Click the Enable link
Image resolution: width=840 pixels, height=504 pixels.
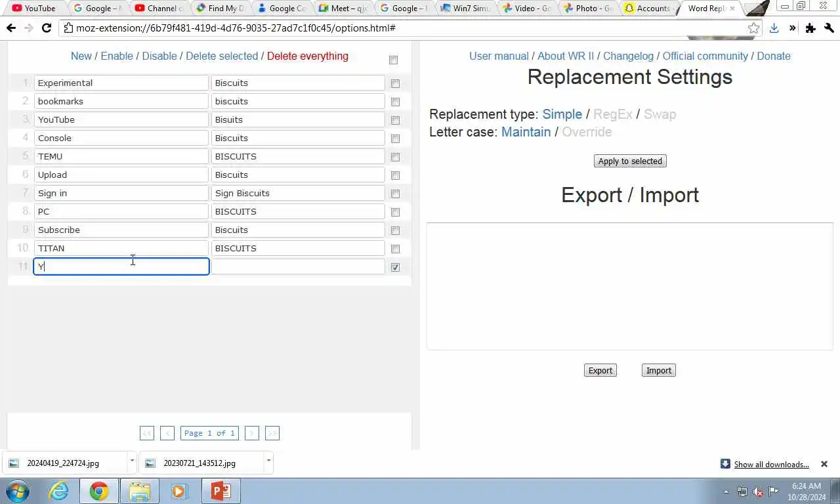(117, 56)
